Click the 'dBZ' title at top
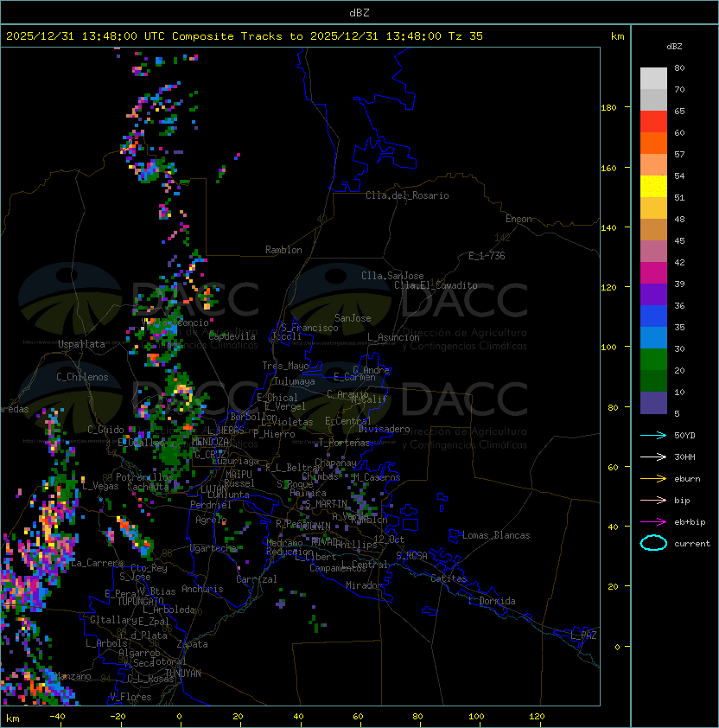Screen dimensions: 719x728 point(359,12)
